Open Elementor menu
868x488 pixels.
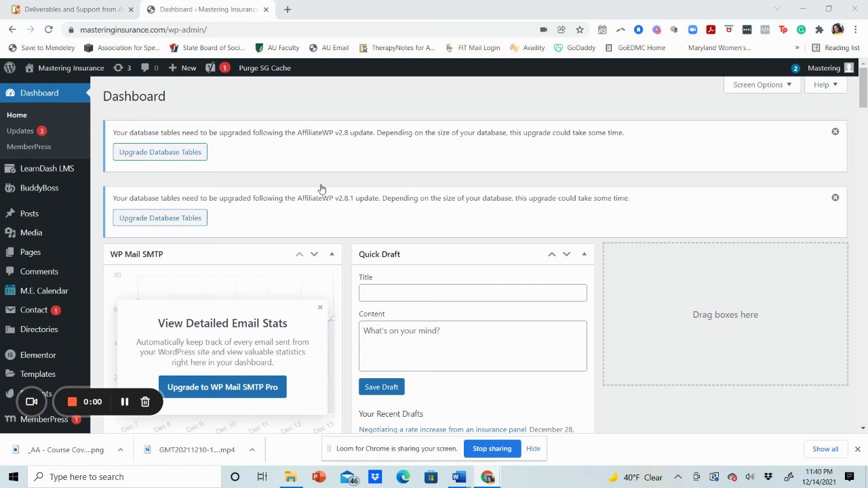point(45,354)
